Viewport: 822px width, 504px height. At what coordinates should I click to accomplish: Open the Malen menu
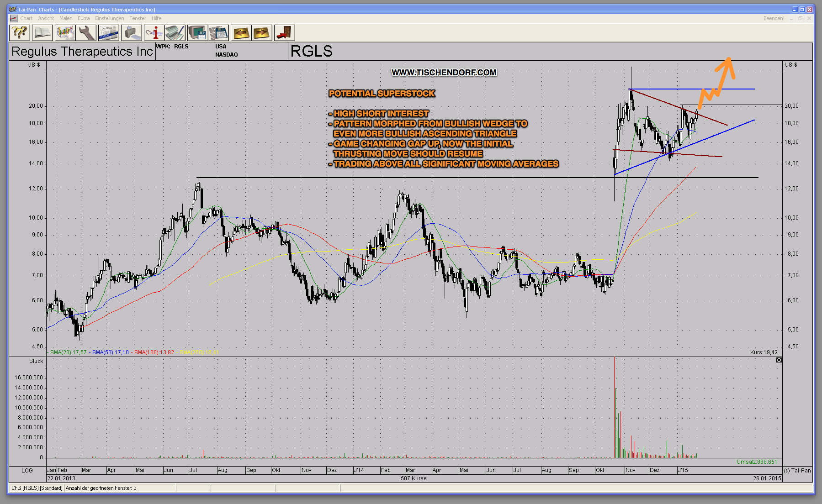click(66, 18)
